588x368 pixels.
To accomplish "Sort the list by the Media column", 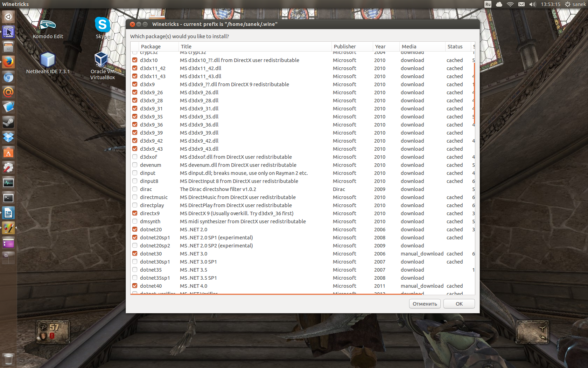I will point(422,46).
